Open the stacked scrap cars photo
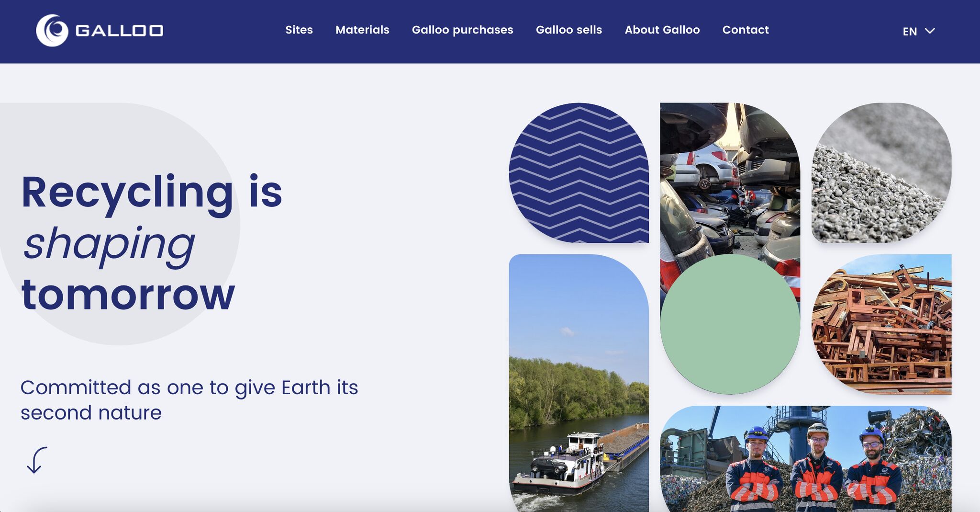The height and width of the screenshot is (512, 980). pos(730,182)
